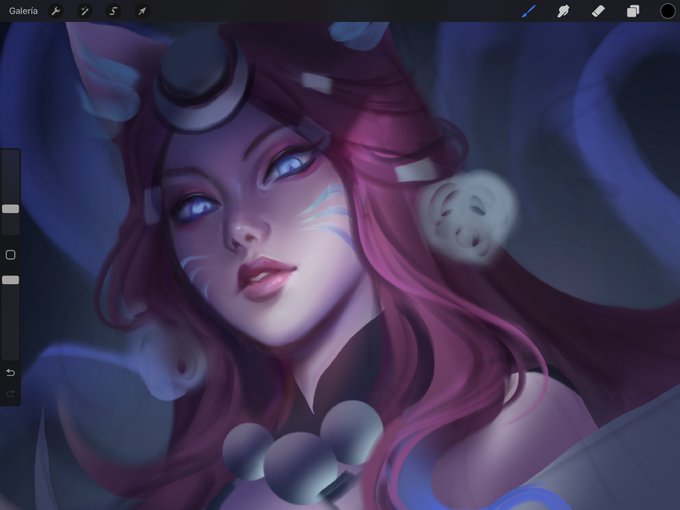Open the Adjustments magic wand menu
The image size is (680, 510).
pos(84,11)
